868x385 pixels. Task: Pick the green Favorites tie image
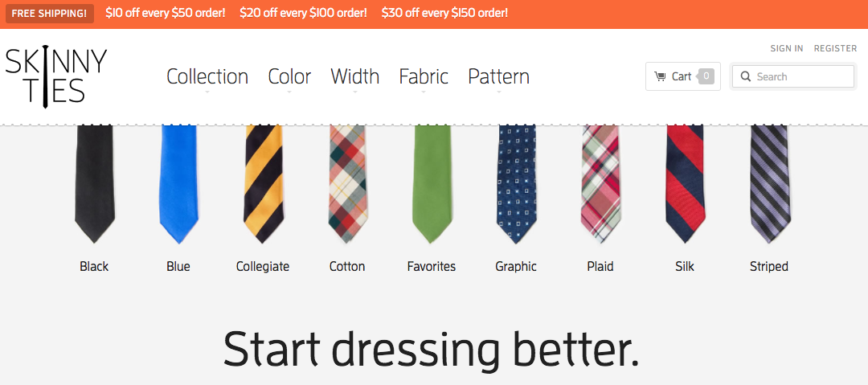click(432, 183)
